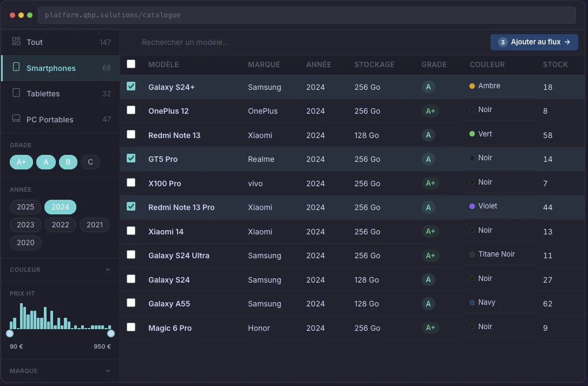
Task: Check the X100 Pro row
Action: point(131,182)
